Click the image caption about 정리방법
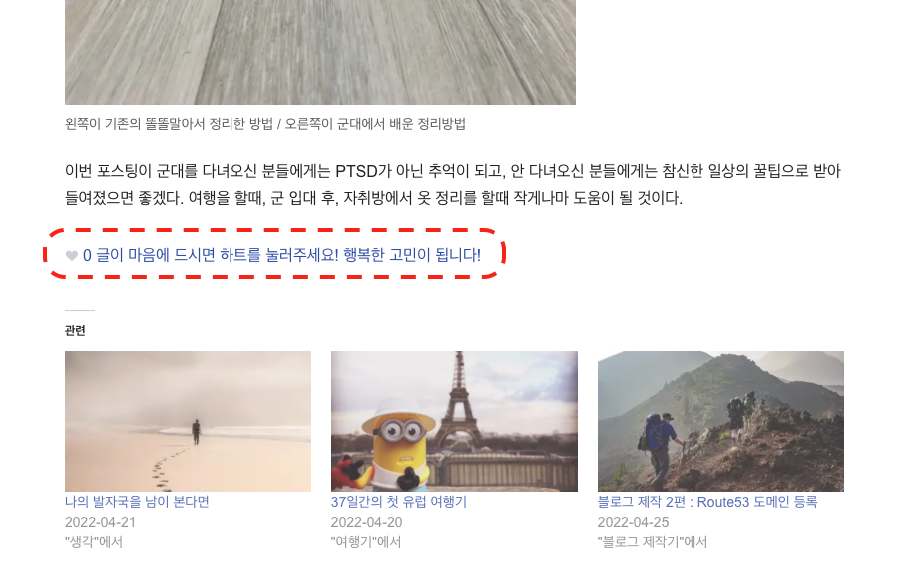Screen dimensions: 924x573 point(265,124)
